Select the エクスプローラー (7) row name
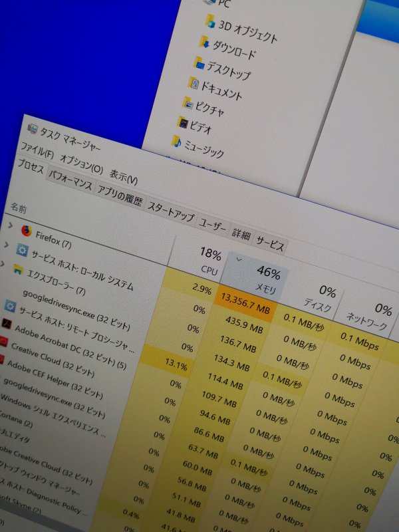The height and width of the screenshot is (532, 399). click(x=56, y=282)
